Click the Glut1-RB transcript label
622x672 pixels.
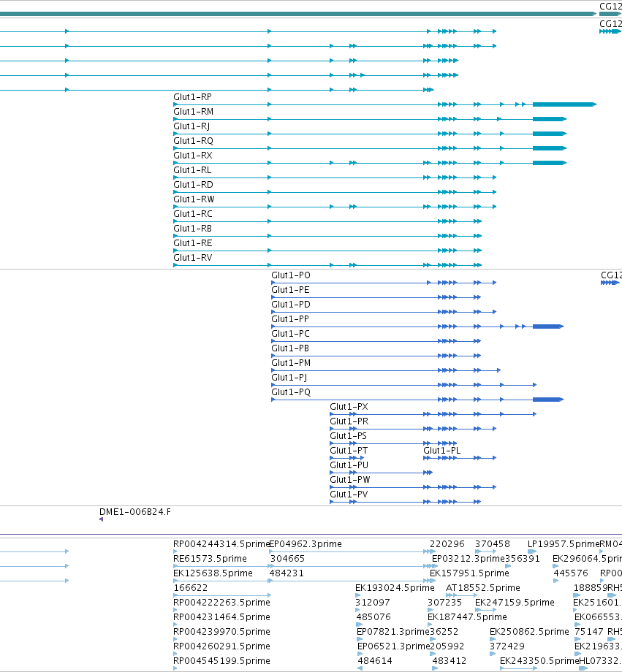[x=192, y=229]
